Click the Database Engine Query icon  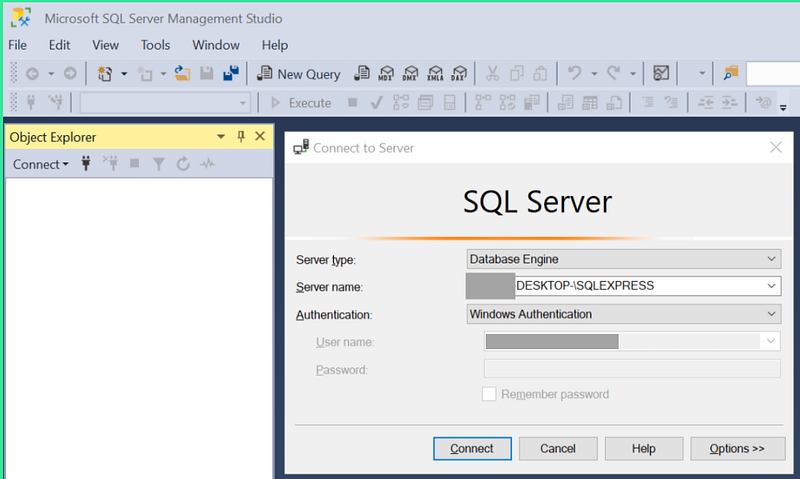(x=362, y=74)
